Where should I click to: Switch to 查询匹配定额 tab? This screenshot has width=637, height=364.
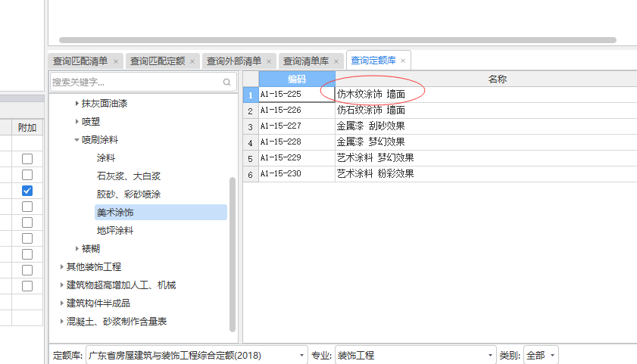pyautogui.click(x=158, y=61)
